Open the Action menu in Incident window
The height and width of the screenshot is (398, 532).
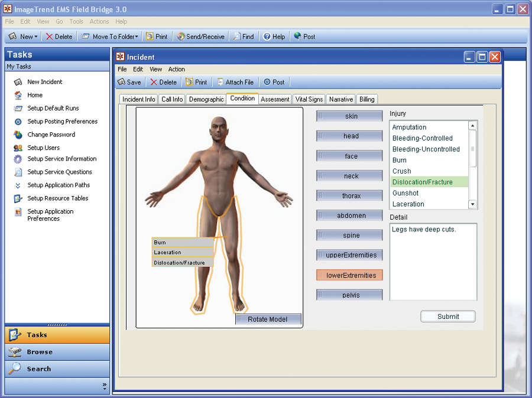(176, 69)
